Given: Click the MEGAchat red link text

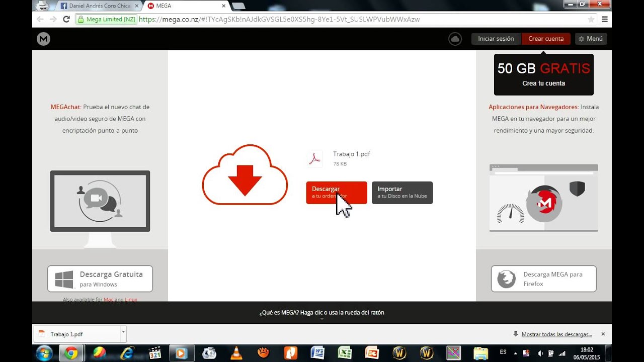Looking at the screenshot, I should pos(65,107).
